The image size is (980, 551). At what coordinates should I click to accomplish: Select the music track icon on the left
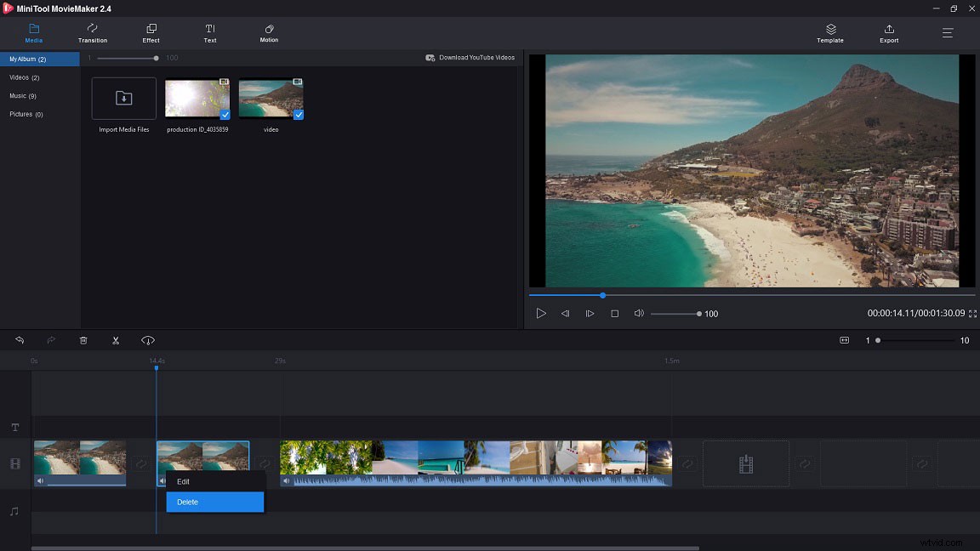(x=14, y=511)
